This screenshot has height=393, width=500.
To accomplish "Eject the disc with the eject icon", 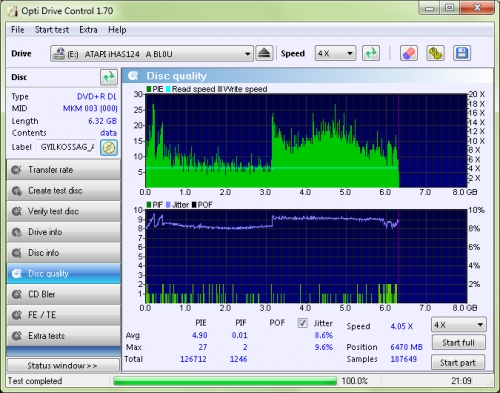I will 264,53.
